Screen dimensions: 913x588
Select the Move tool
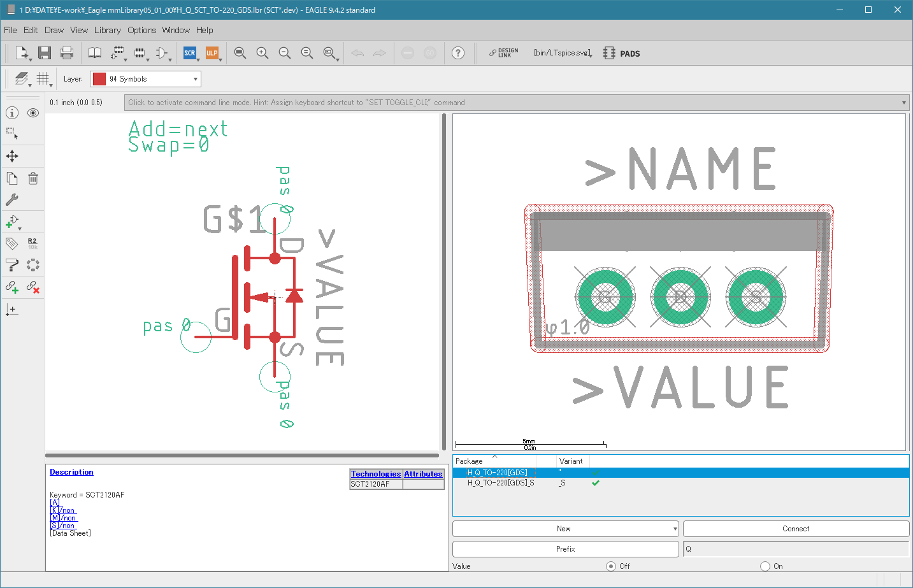(x=12, y=156)
